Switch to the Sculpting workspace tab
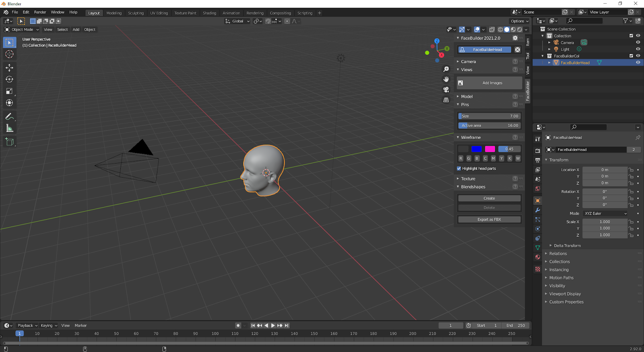This screenshot has height=352, width=644. pos(136,13)
